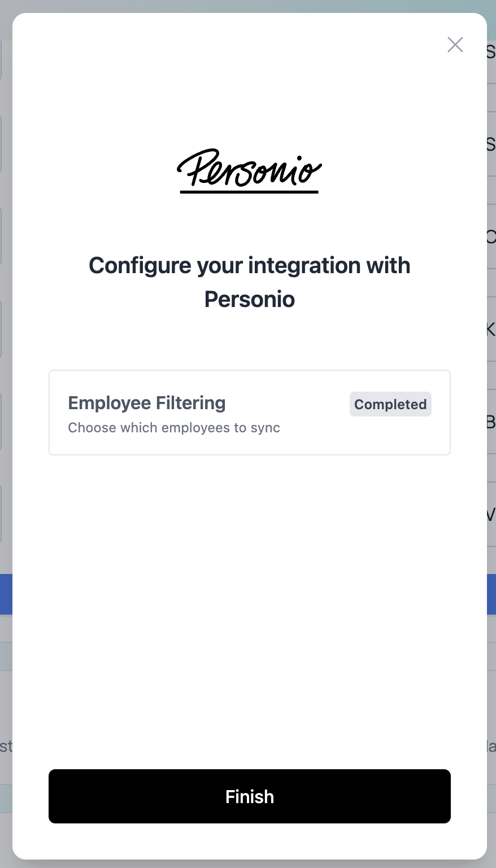Click the cut-off "st" text behind dialog
The height and width of the screenshot is (868, 496).
[x=6, y=747]
